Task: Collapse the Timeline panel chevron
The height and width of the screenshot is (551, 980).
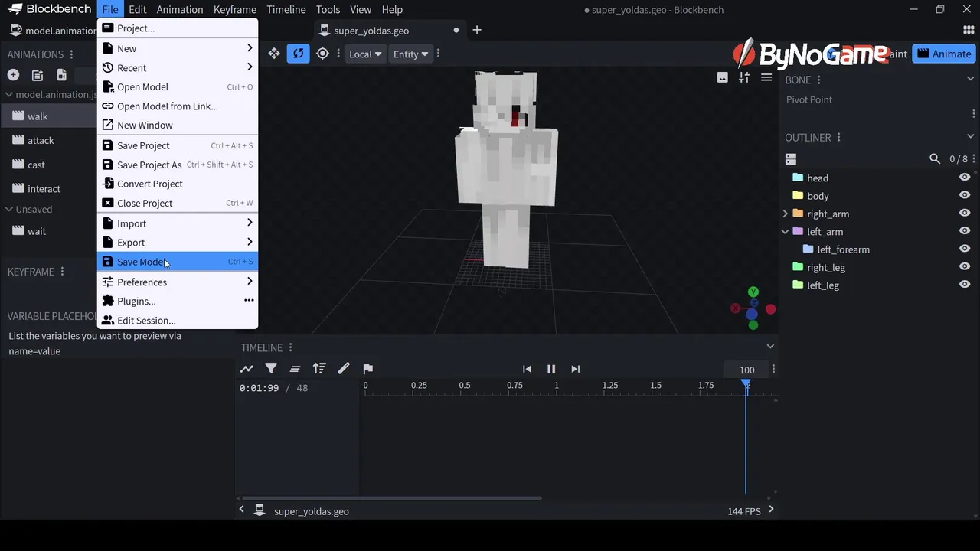Action: pos(770,347)
